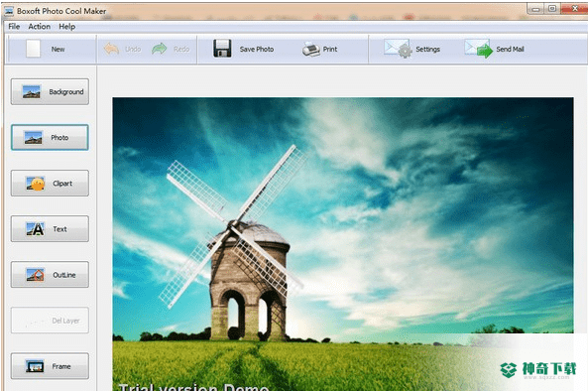Open the Help menu

click(67, 26)
